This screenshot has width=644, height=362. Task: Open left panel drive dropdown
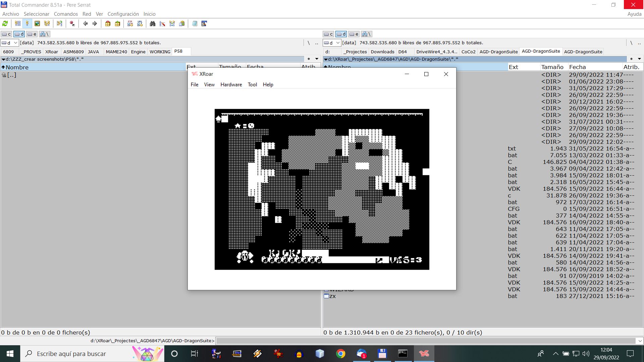15,43
